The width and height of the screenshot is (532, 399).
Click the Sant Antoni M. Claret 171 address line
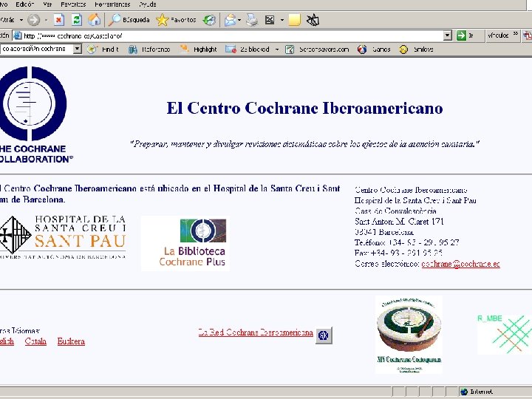399,222
